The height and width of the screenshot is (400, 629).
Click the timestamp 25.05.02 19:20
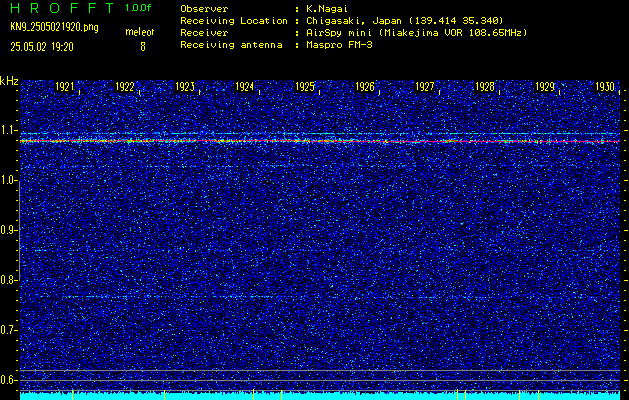[42, 47]
